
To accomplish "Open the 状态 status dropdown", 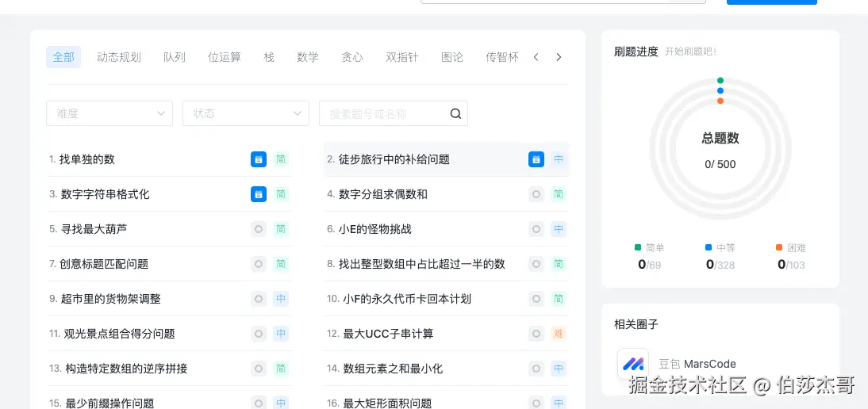I will click(246, 113).
